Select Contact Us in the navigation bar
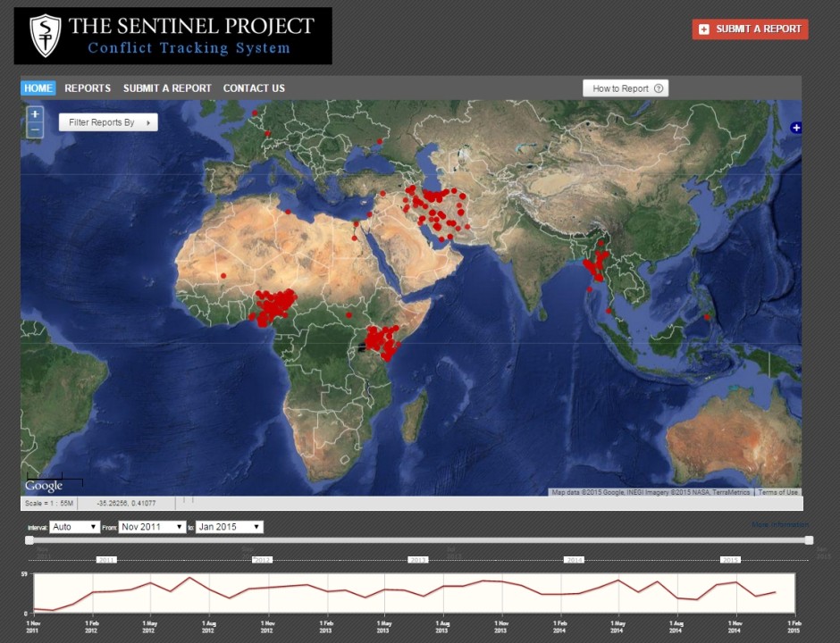840x643 pixels. coord(254,88)
